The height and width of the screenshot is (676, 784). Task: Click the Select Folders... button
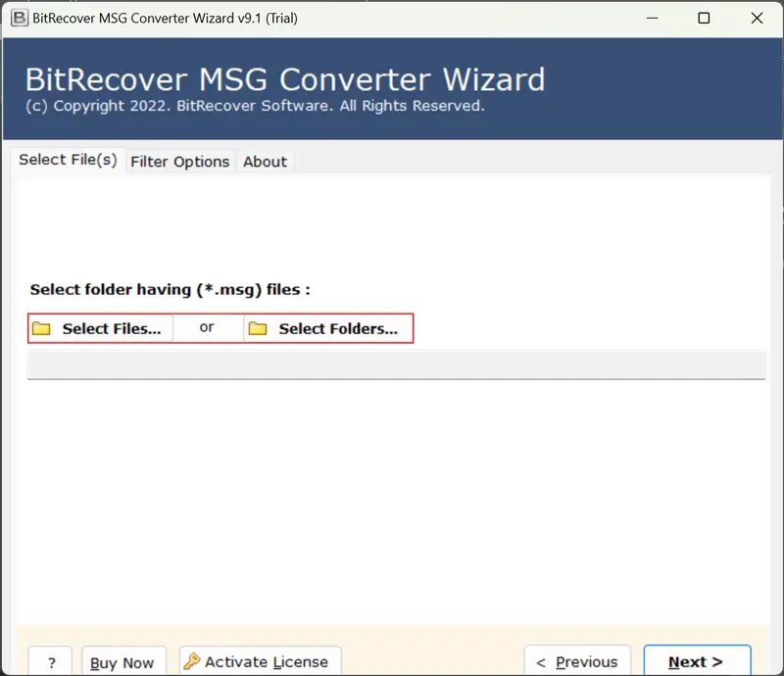coord(328,328)
